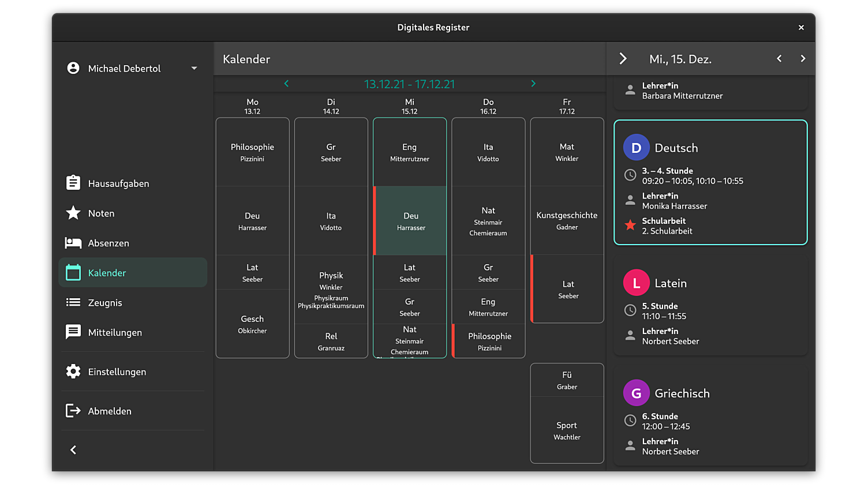Expand the Michael Debertol account dropdown
This screenshot has width=868, height=488.
(x=194, y=68)
